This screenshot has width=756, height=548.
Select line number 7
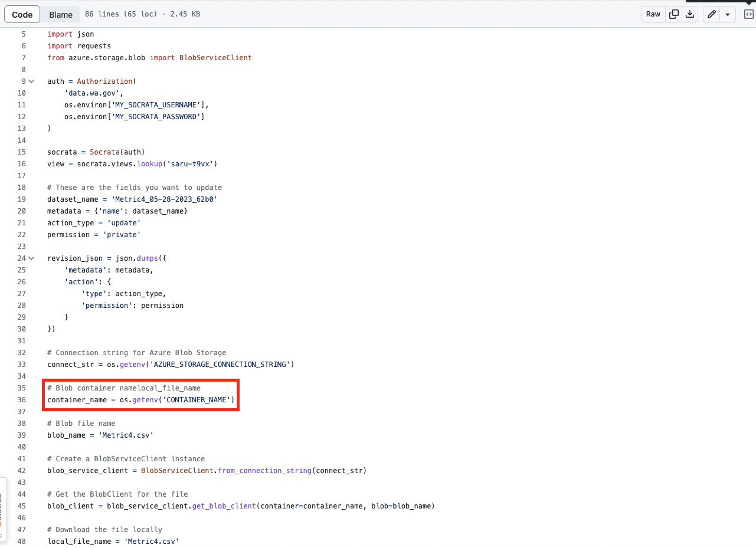pos(24,58)
